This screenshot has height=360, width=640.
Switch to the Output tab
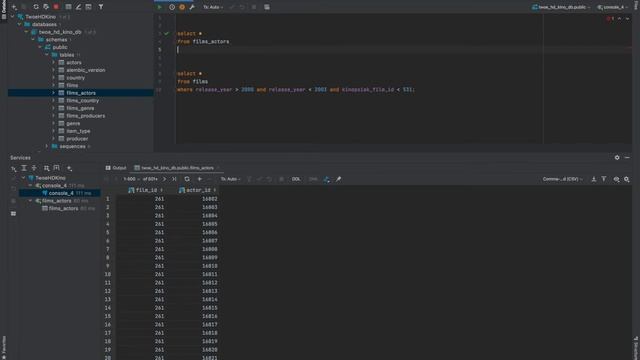[116, 168]
